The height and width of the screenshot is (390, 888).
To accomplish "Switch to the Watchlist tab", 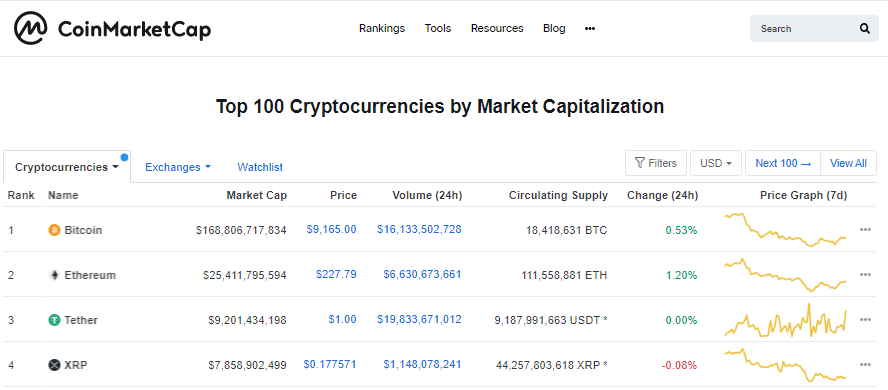I will pos(260,167).
